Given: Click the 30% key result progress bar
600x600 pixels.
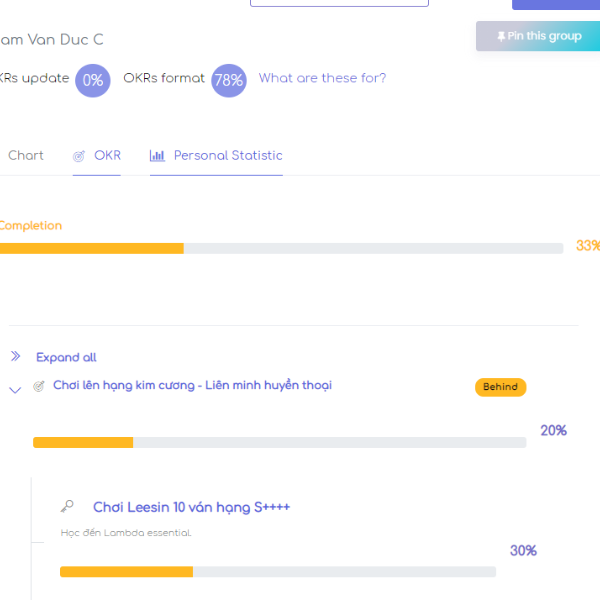Looking at the screenshot, I should click(277, 572).
